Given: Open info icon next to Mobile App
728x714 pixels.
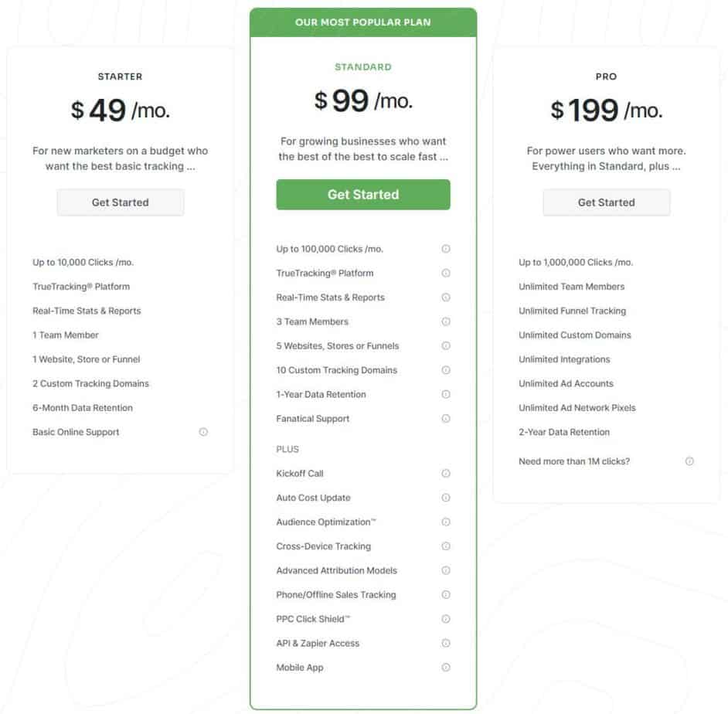Looking at the screenshot, I should [x=446, y=668].
